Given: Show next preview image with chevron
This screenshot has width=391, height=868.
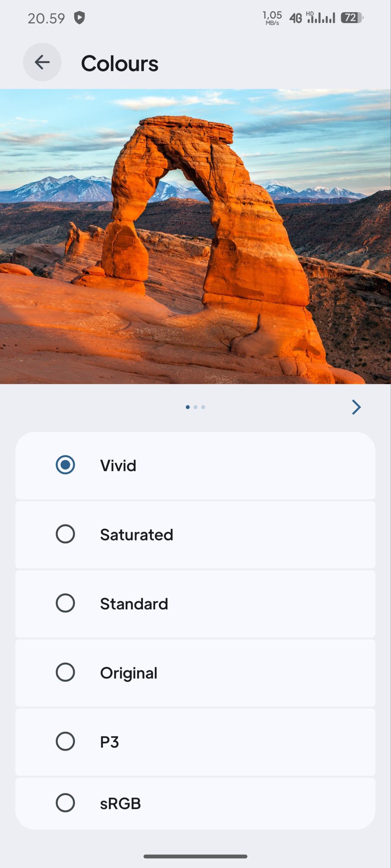Looking at the screenshot, I should pyautogui.click(x=356, y=407).
